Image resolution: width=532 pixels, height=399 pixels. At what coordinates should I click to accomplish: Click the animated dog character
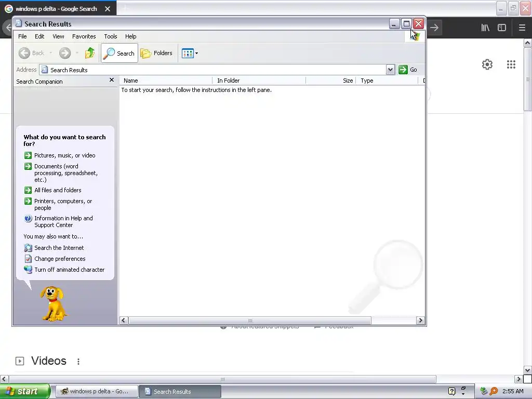point(54,303)
